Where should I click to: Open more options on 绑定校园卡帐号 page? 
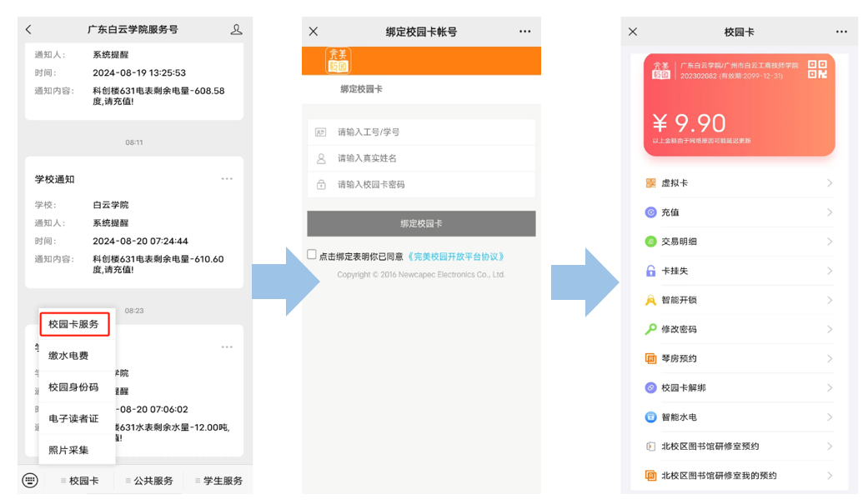524,32
